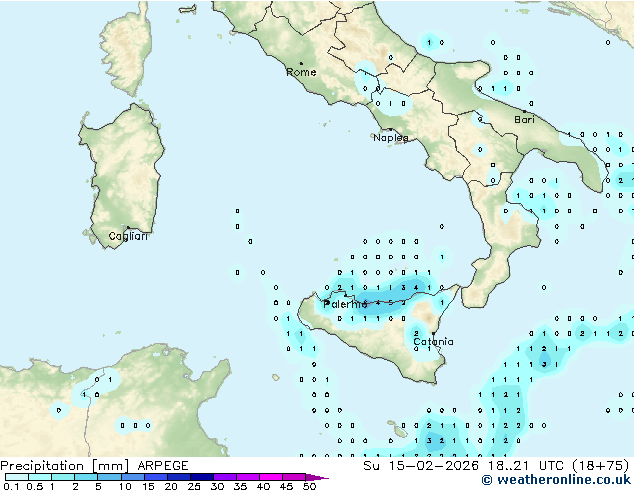
Task: Click the Naples city label
Action: (391, 138)
